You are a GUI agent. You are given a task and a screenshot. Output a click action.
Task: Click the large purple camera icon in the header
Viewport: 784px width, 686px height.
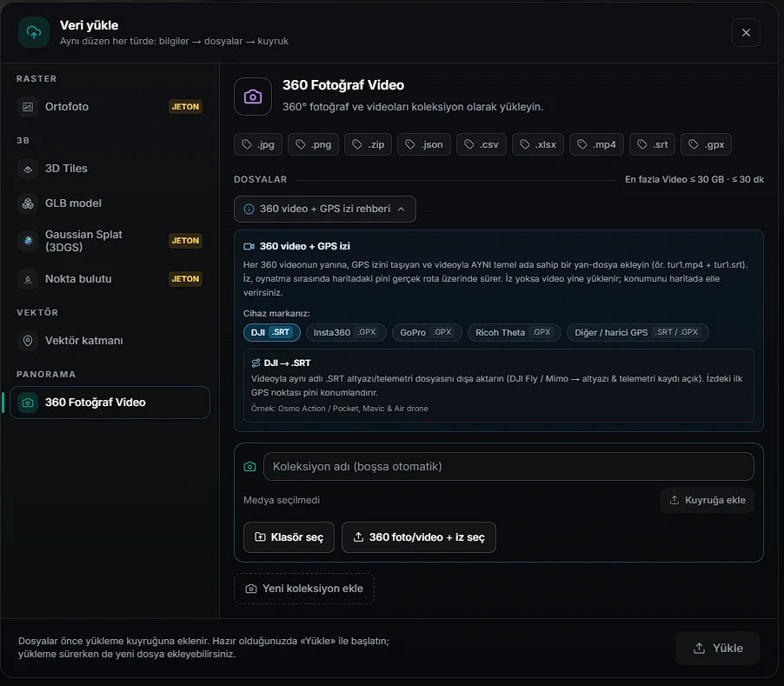tap(253, 97)
